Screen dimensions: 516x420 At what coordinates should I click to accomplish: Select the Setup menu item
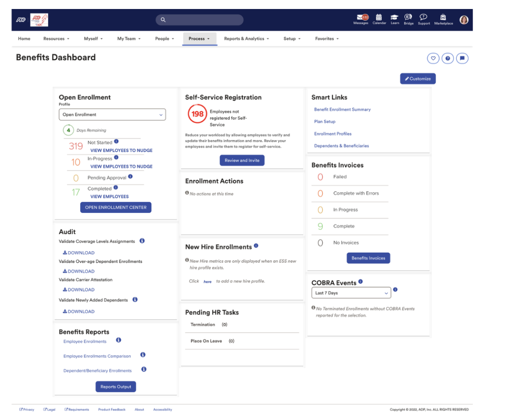point(291,38)
